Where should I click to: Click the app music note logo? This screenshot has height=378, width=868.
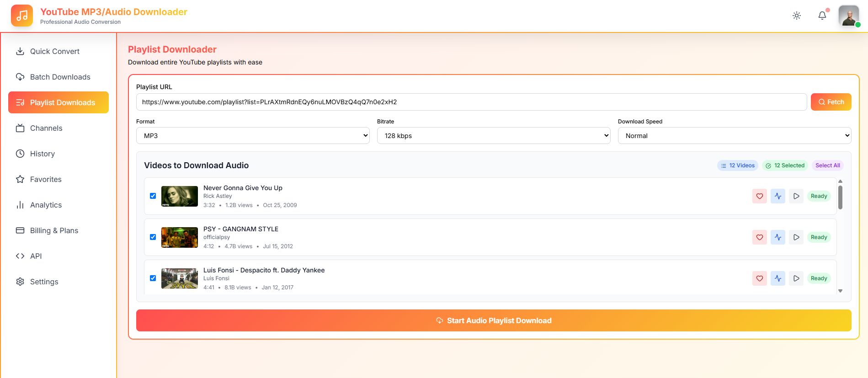(x=22, y=16)
